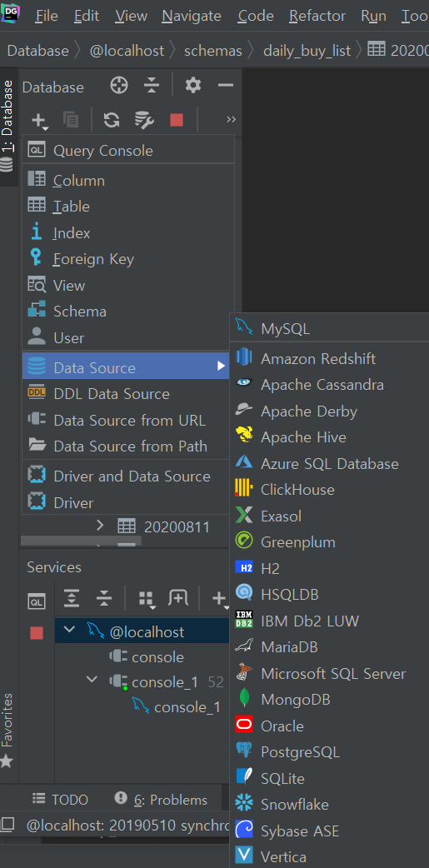Click the scroll-from-editor target icon
Image resolution: width=429 pixels, height=868 pixels.
pyautogui.click(x=119, y=86)
